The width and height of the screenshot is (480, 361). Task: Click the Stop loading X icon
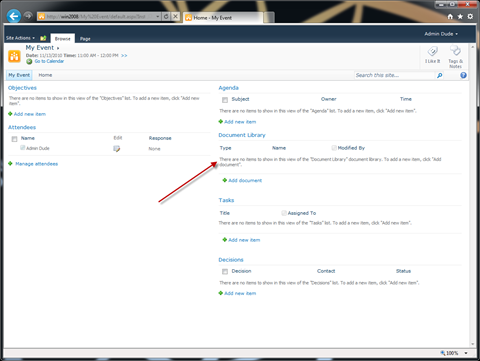175,16
